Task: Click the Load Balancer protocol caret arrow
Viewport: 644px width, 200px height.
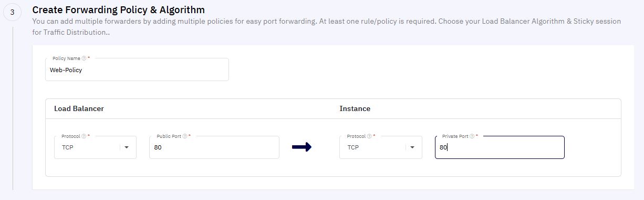Action: coord(127,148)
